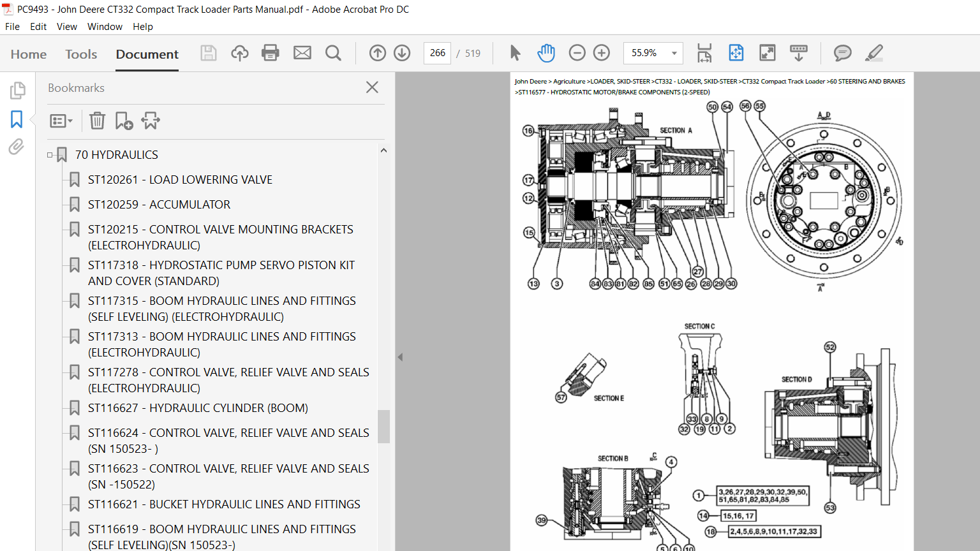The image size is (980, 551).
Task: Open bookmark ST116619 BOOM HYDRAULIC LINES
Action: click(222, 537)
